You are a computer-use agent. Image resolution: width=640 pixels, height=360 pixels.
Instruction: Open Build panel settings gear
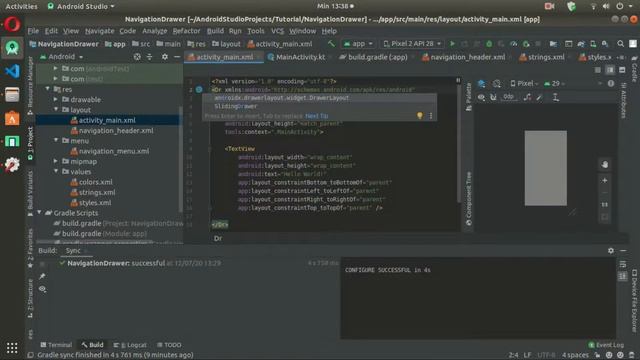point(611,251)
